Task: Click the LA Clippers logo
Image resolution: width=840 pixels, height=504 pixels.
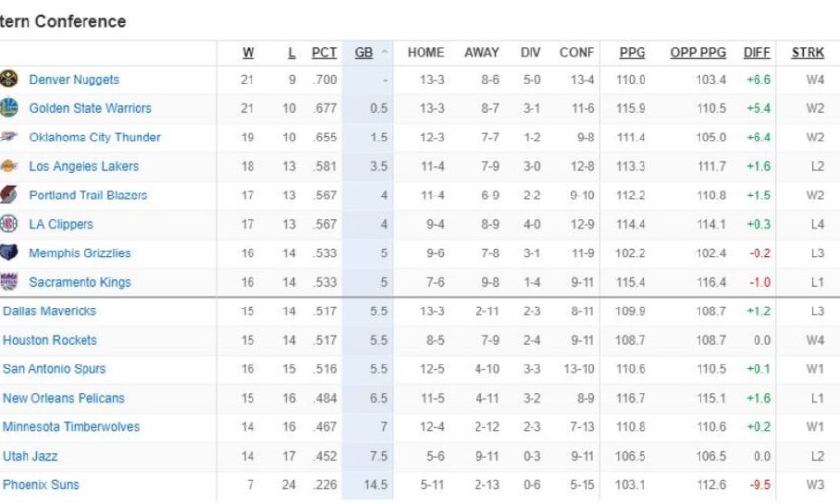Action: (9, 224)
